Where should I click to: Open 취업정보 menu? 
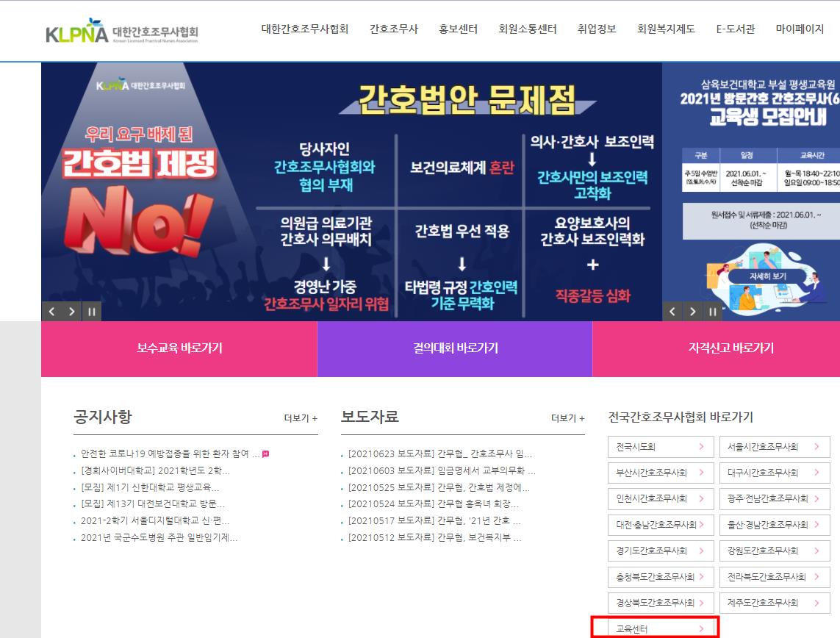[597, 29]
